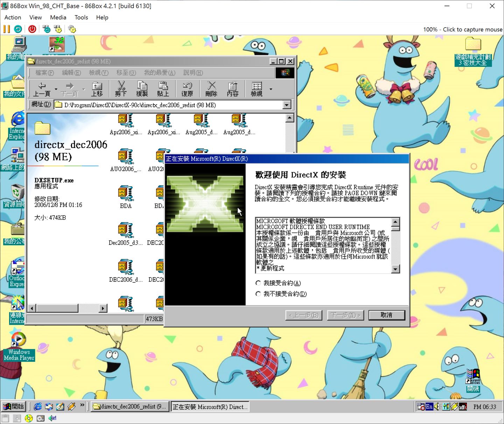Click the folder pane horizontal scroll right arrow
Viewport: 504px width, 424px height.
(x=103, y=308)
